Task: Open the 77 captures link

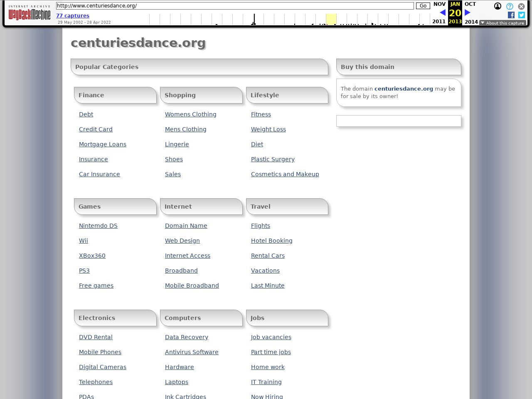Action: pos(73,15)
